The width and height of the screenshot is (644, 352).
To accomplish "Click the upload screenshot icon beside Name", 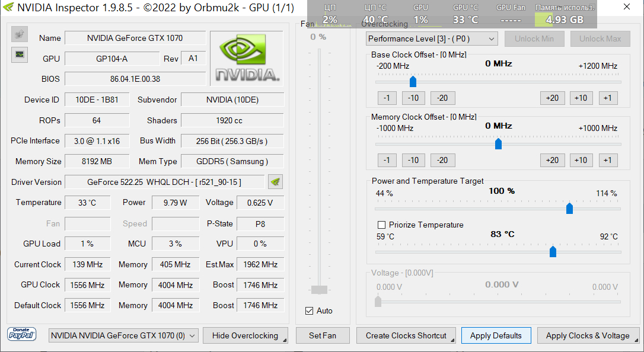I will click(20, 34).
